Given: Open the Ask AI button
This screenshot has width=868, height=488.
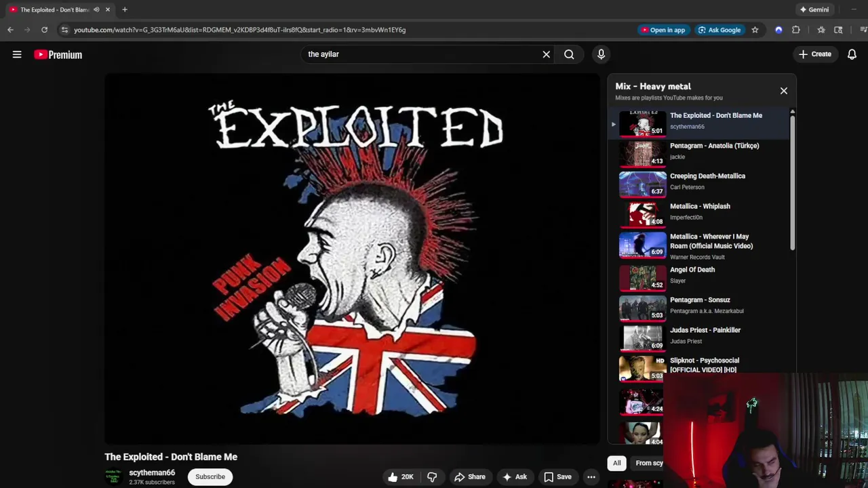Looking at the screenshot, I should [x=514, y=476].
